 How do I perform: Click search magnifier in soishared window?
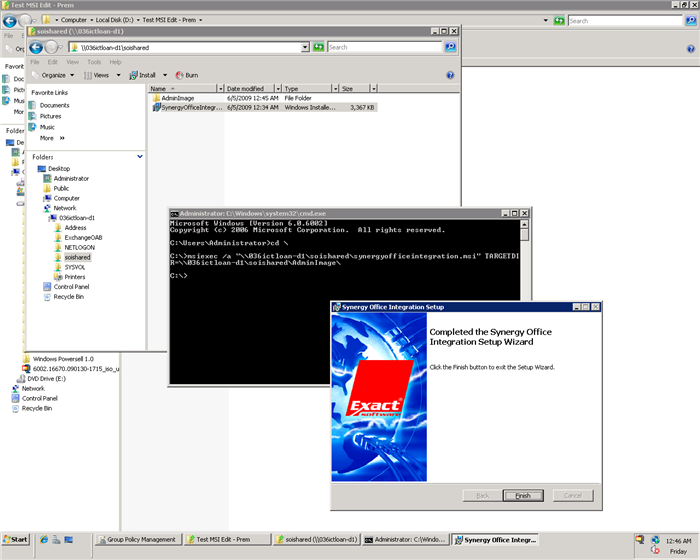[x=450, y=47]
